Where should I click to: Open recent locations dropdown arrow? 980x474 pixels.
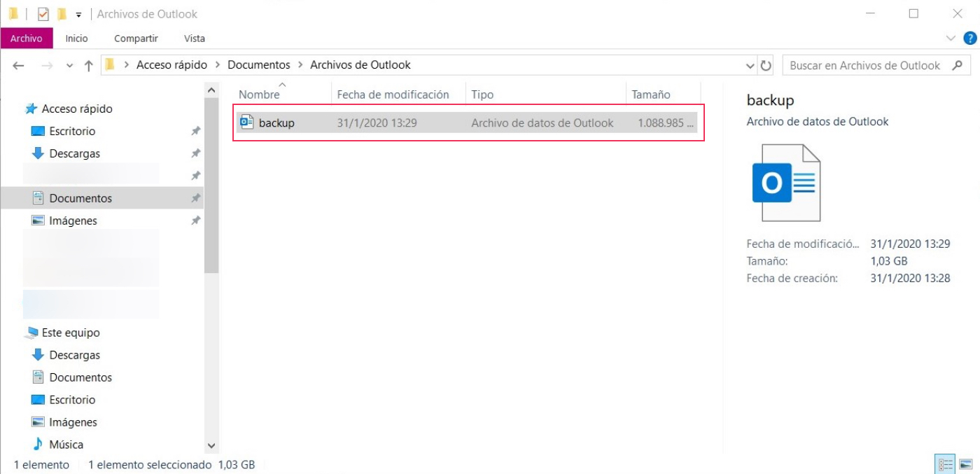pyautogui.click(x=69, y=66)
